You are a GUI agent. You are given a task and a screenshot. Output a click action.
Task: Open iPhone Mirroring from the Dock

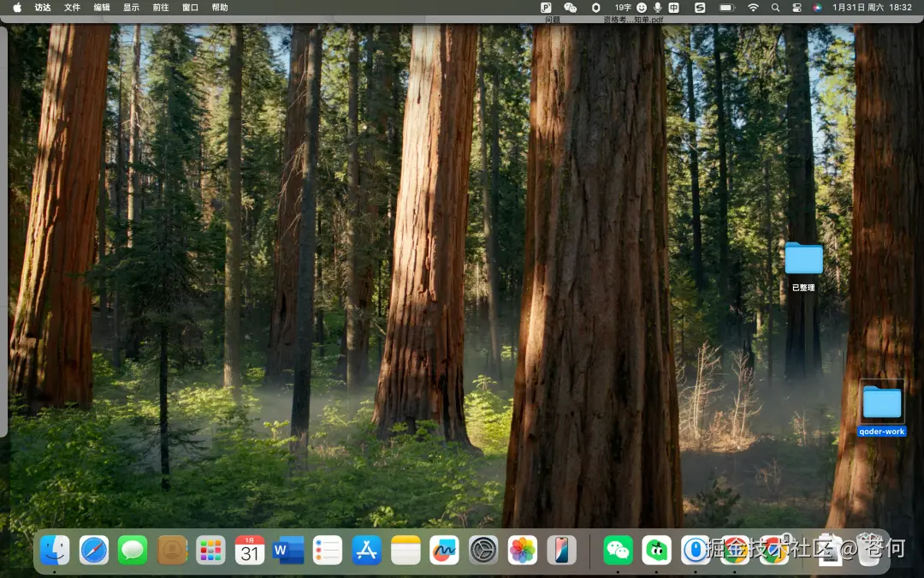561,550
